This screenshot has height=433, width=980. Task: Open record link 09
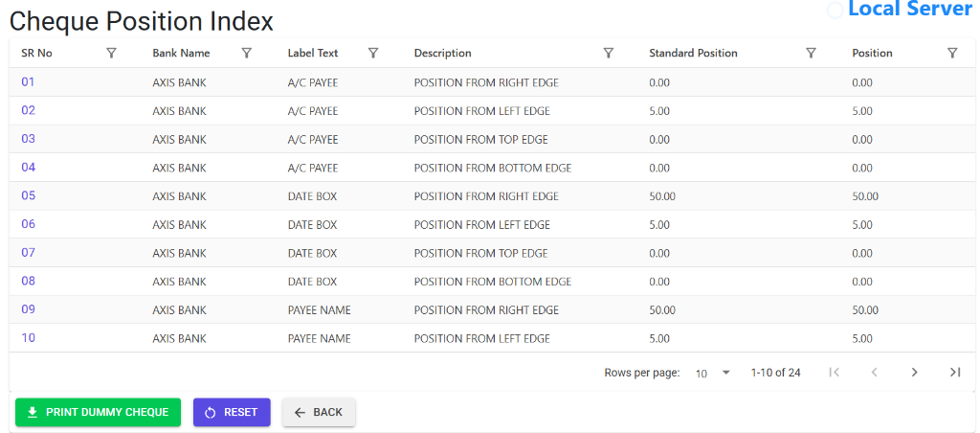tap(28, 309)
